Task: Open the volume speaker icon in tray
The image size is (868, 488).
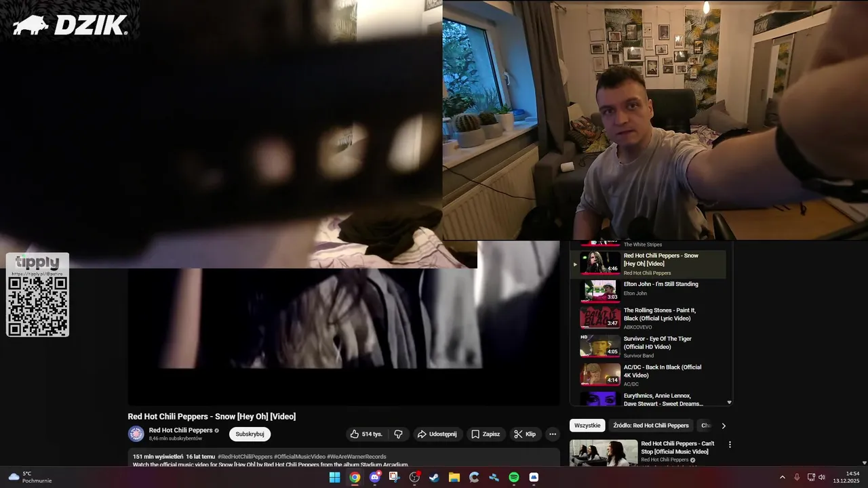Action: 822,477
